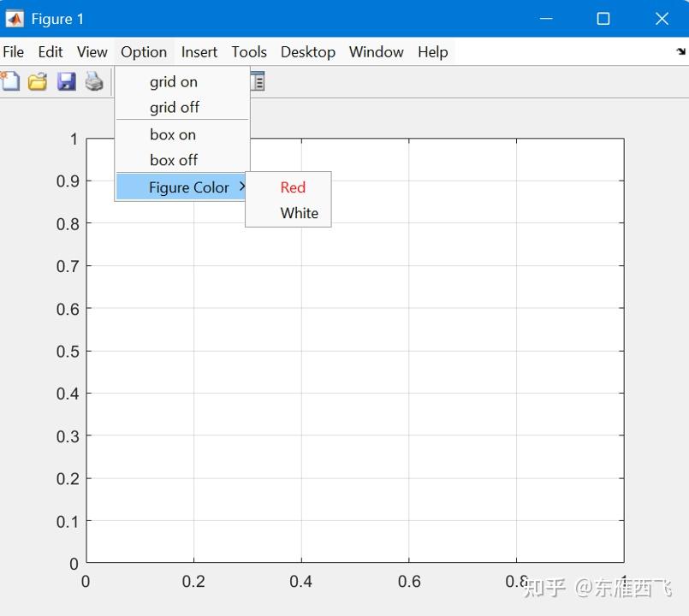Viewport: 689px width, 616px height.
Task: Open the File menu
Action: 14,52
